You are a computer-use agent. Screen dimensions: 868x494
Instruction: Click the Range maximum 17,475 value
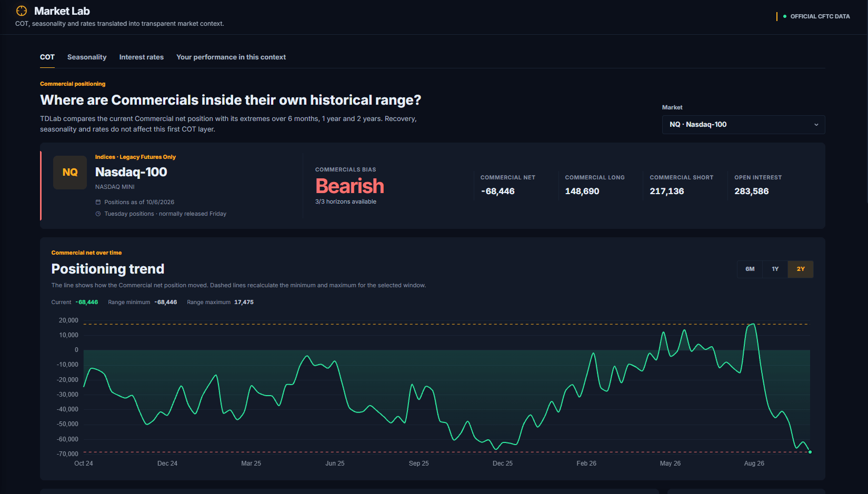coord(244,302)
